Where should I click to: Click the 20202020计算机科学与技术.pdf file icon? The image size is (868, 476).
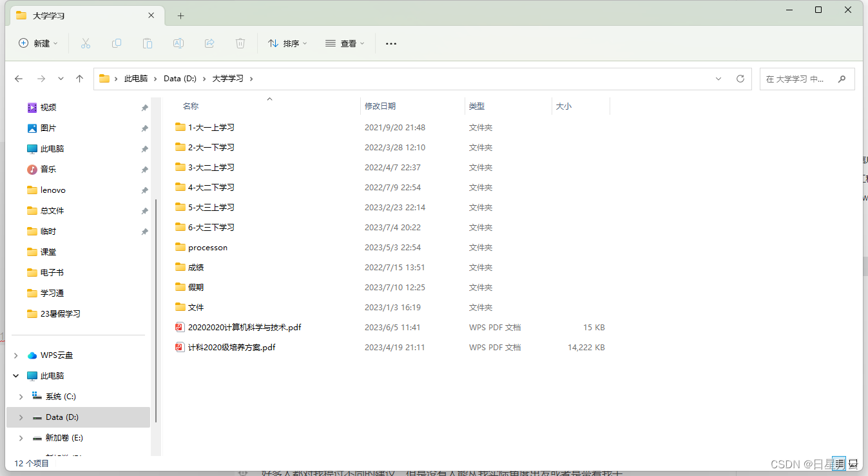(180, 327)
